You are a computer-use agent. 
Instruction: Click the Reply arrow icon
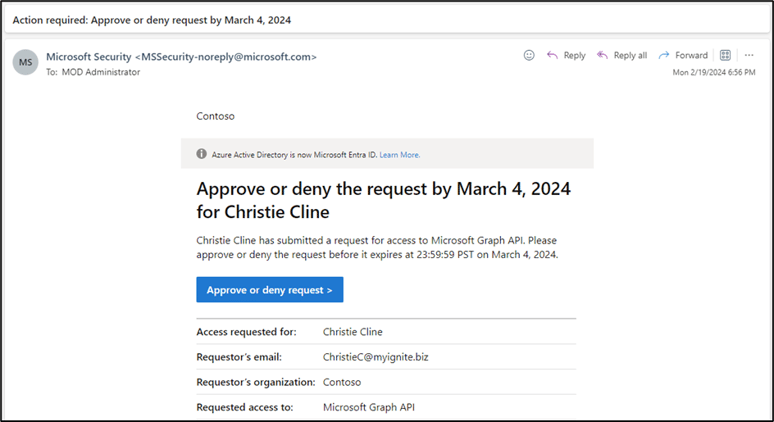pos(552,55)
